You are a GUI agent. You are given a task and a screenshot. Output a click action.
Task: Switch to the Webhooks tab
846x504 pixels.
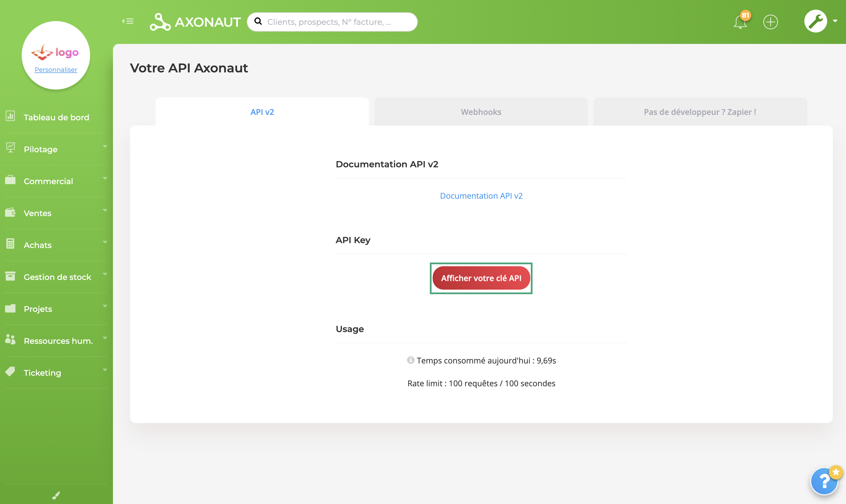point(481,112)
